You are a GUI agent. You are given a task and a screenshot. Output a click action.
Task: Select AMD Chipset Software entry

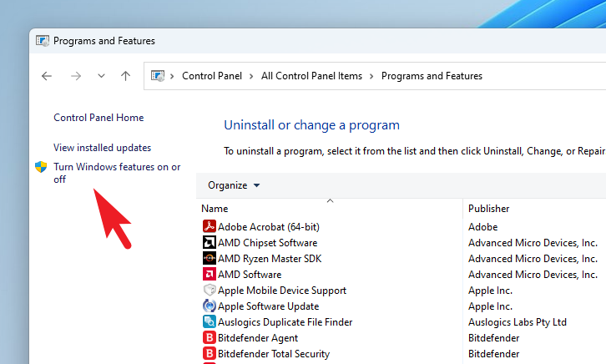click(267, 243)
